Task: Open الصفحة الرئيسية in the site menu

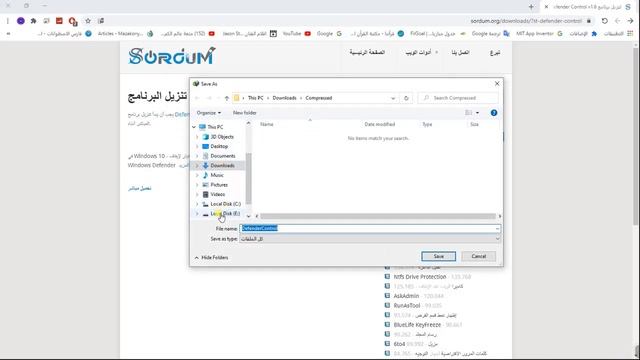Action: click(367, 52)
